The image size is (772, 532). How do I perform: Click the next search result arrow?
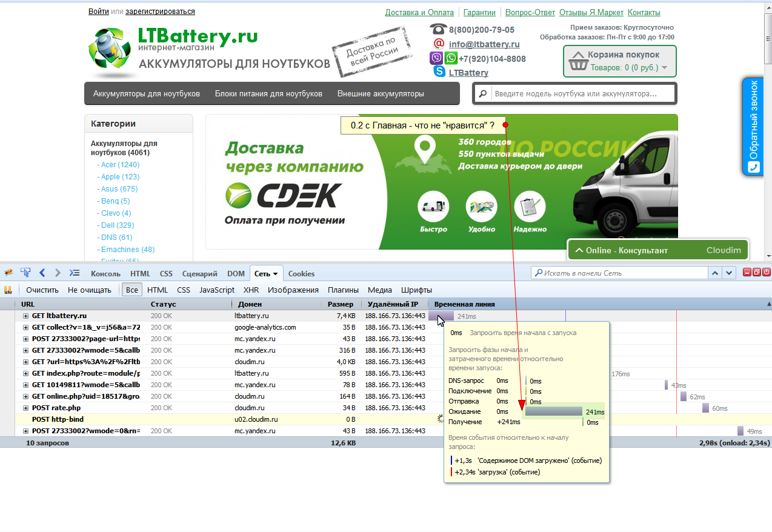click(729, 273)
